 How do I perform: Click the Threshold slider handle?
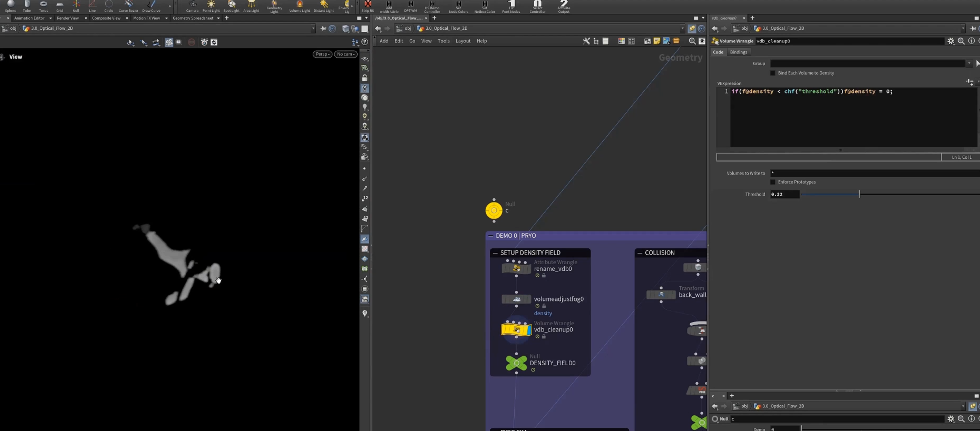coord(859,194)
